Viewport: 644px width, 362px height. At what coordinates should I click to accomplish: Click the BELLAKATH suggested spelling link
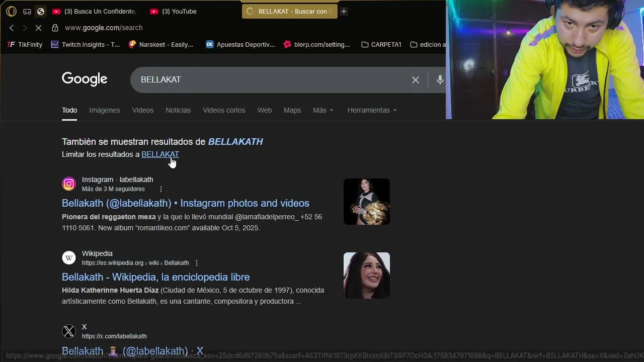(235, 142)
